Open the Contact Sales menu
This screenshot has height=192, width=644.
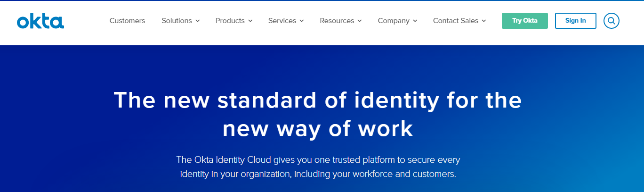point(456,21)
